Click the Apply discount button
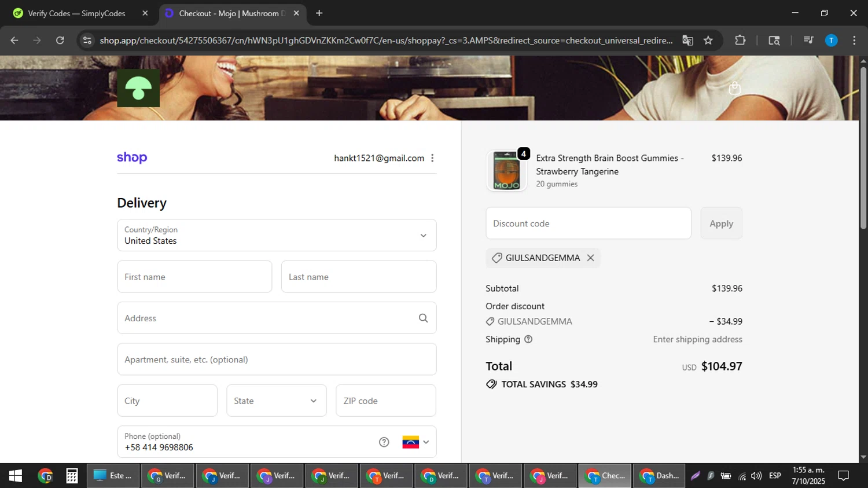Image resolution: width=868 pixels, height=488 pixels. [x=721, y=223]
